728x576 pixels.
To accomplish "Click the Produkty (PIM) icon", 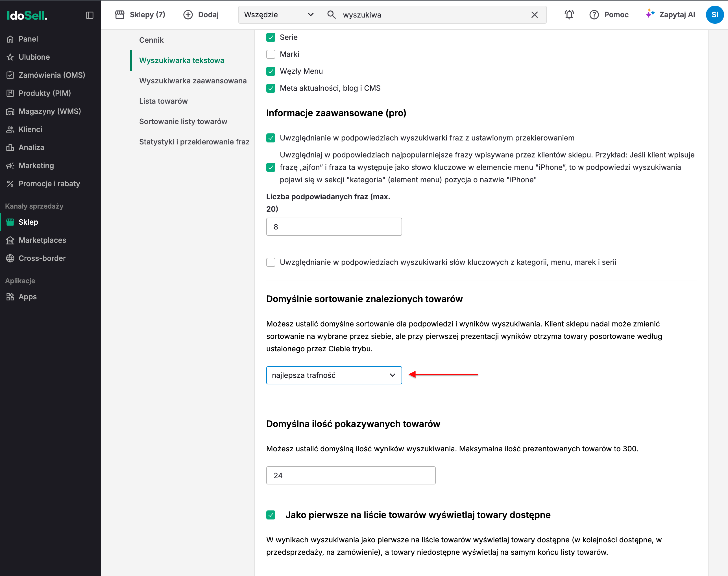I will 10,94.
